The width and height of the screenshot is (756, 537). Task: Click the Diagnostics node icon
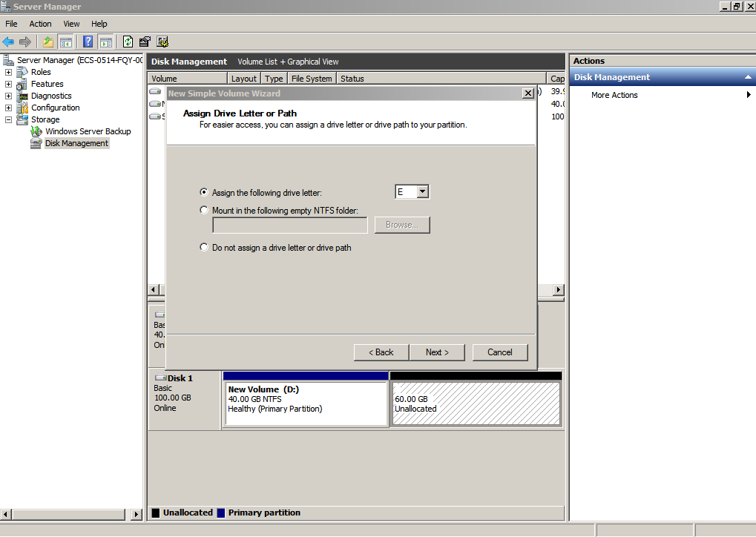pyautogui.click(x=22, y=96)
